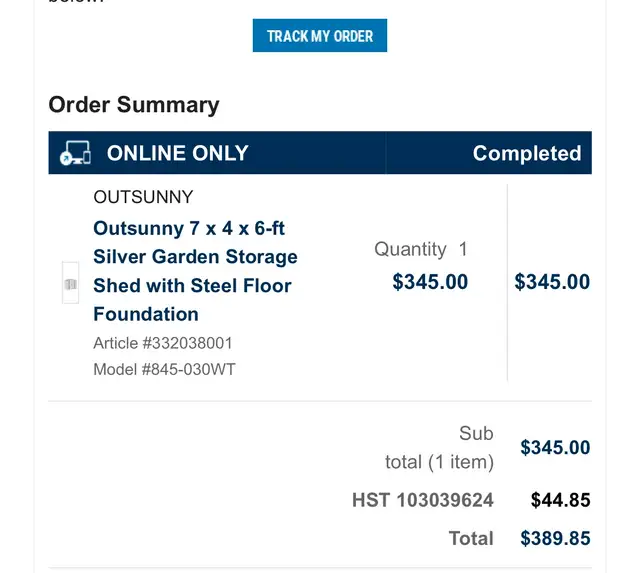This screenshot has height=573, width=640.
Task: Click the TRACK MY ORDER button
Action: click(320, 36)
